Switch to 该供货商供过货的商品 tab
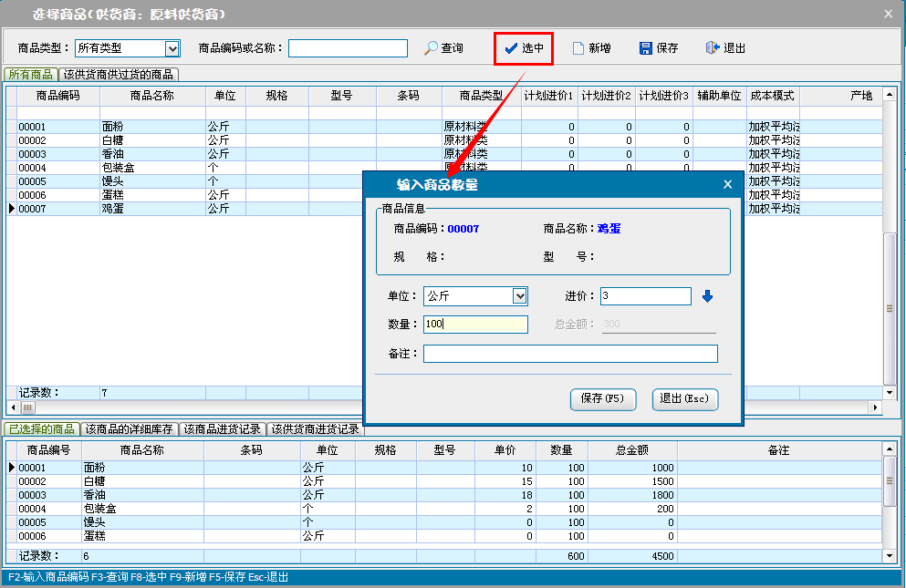Viewport: 906px width, 588px height. [118, 75]
